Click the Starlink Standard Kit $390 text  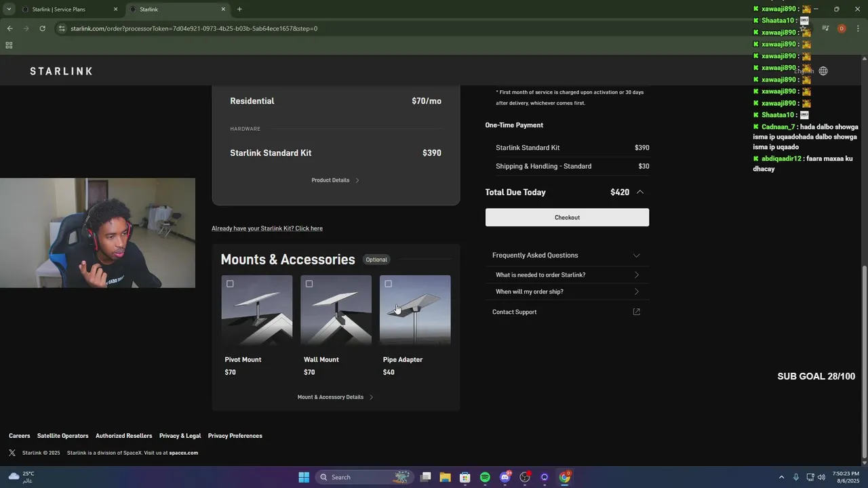(336, 153)
